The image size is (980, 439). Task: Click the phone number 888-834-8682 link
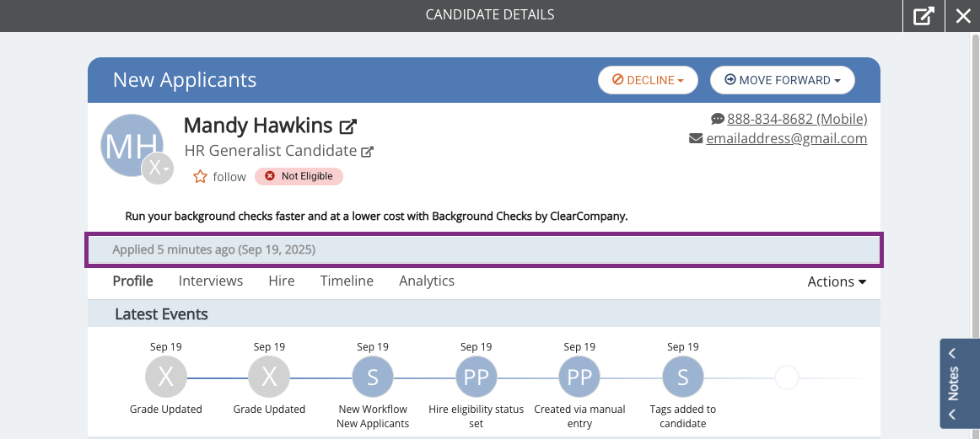pos(797,119)
